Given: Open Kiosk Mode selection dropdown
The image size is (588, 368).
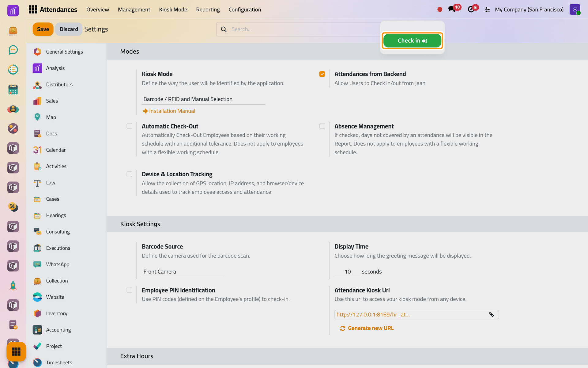Looking at the screenshot, I should click(x=203, y=99).
